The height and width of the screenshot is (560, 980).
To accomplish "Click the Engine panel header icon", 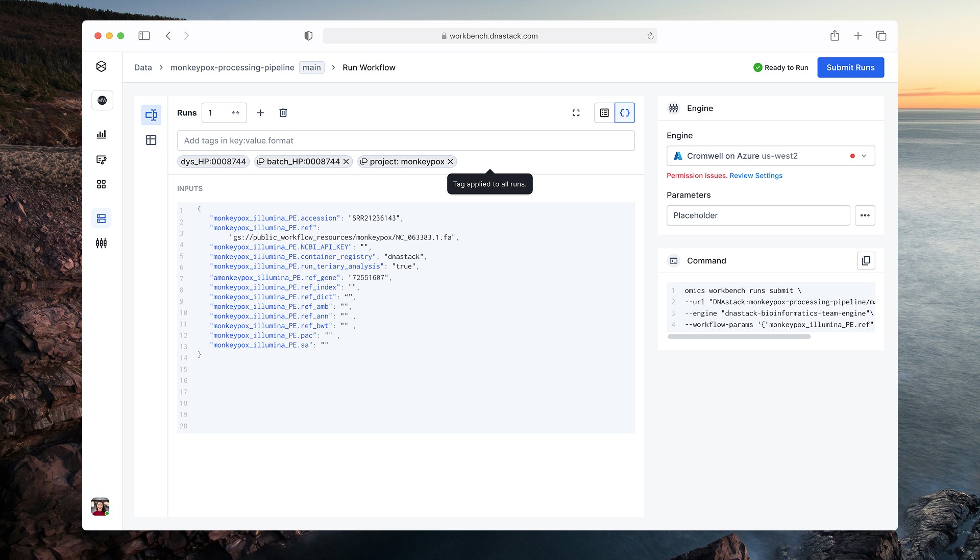I will pyautogui.click(x=674, y=108).
